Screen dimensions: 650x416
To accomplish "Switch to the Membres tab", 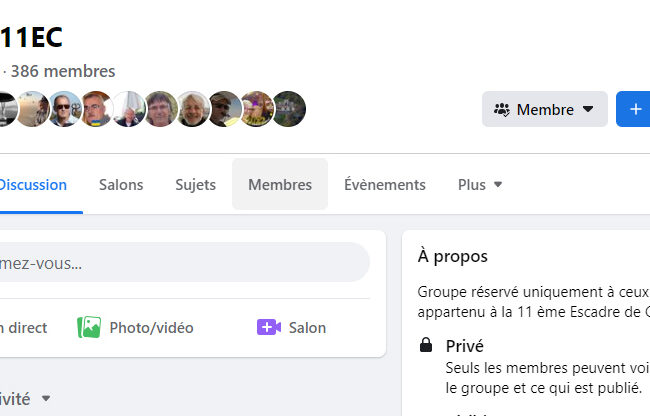I will click(280, 185).
